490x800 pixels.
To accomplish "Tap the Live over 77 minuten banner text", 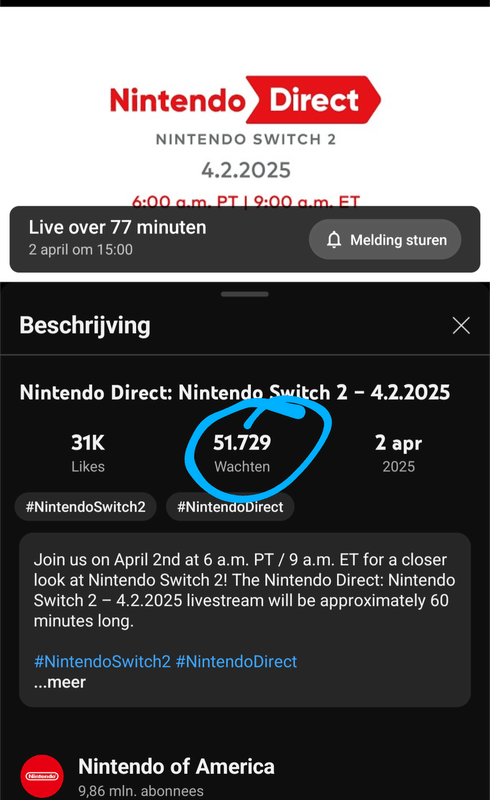I will click(x=117, y=228).
